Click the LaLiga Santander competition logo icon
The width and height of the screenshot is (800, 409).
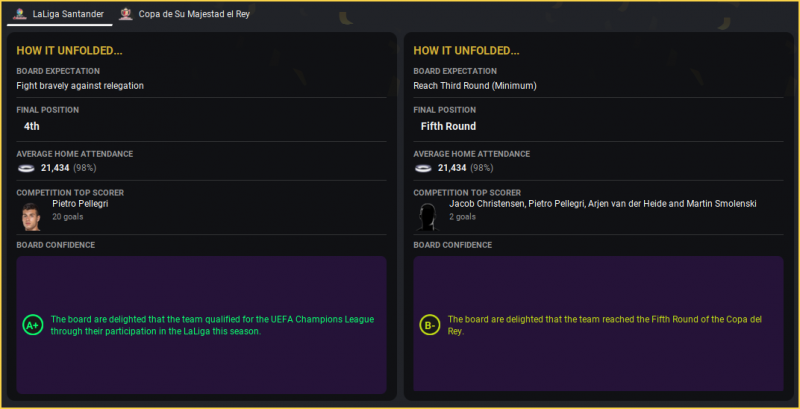[20, 14]
